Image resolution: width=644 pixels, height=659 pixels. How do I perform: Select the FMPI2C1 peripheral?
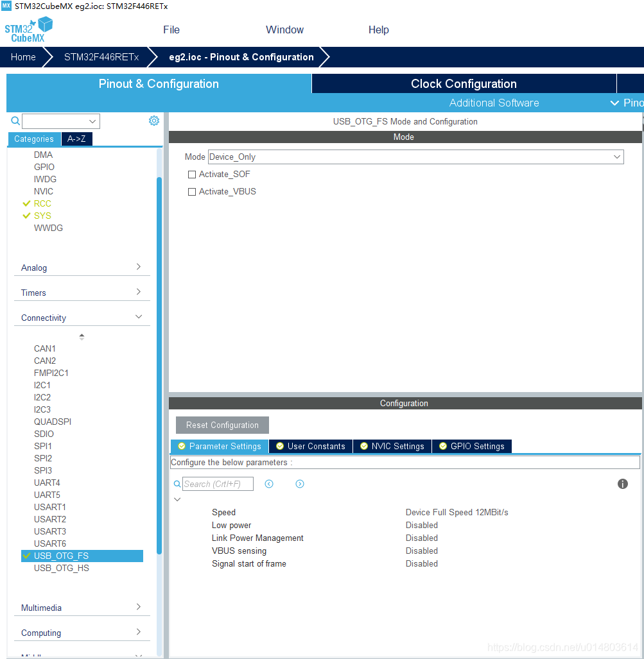tap(51, 373)
